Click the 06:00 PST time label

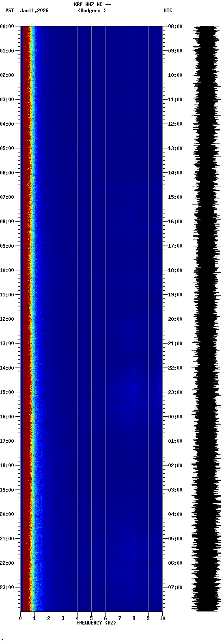pos(7,173)
